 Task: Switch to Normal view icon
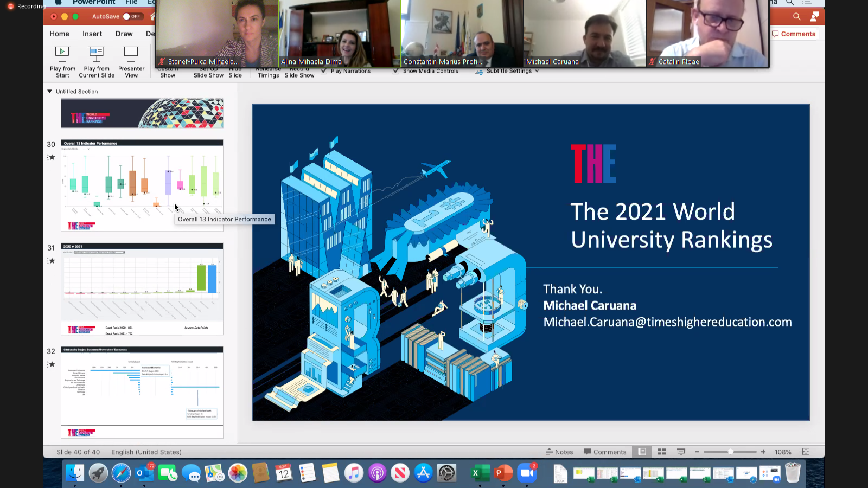(642, 452)
